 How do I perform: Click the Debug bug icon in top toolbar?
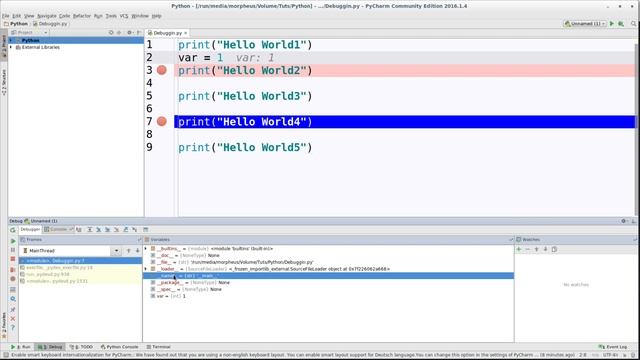pos(621,24)
